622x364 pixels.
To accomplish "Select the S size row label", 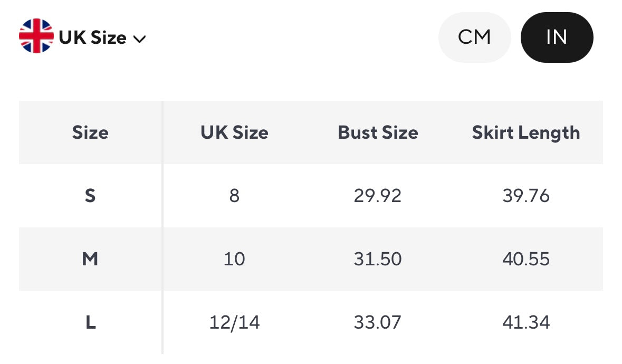I will click(90, 196).
